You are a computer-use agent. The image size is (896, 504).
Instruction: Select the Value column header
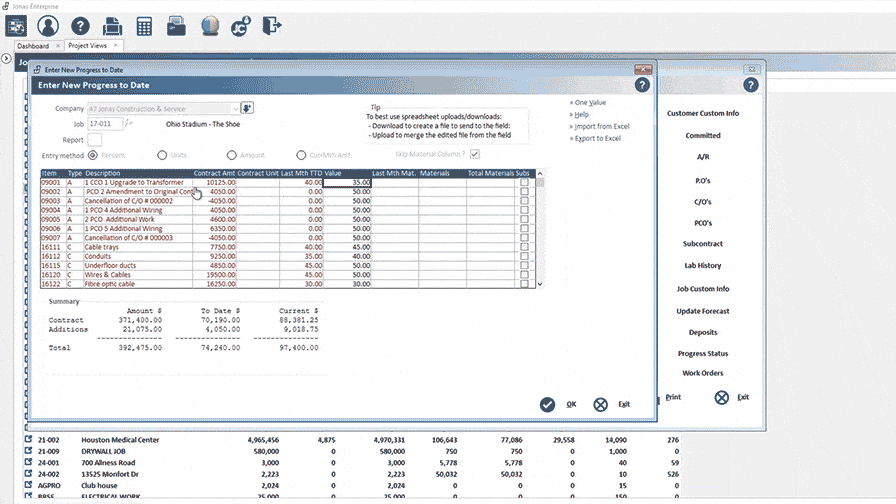tap(347, 173)
